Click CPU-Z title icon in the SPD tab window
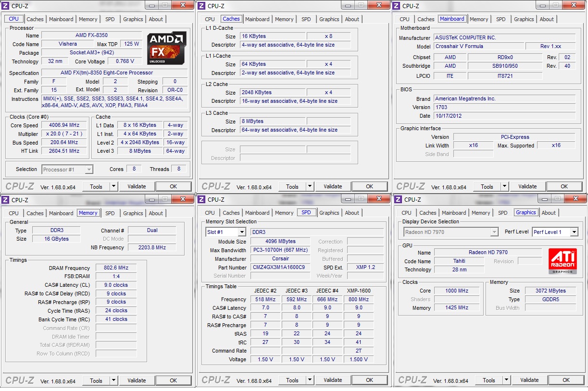The image size is (588, 391). point(202,199)
